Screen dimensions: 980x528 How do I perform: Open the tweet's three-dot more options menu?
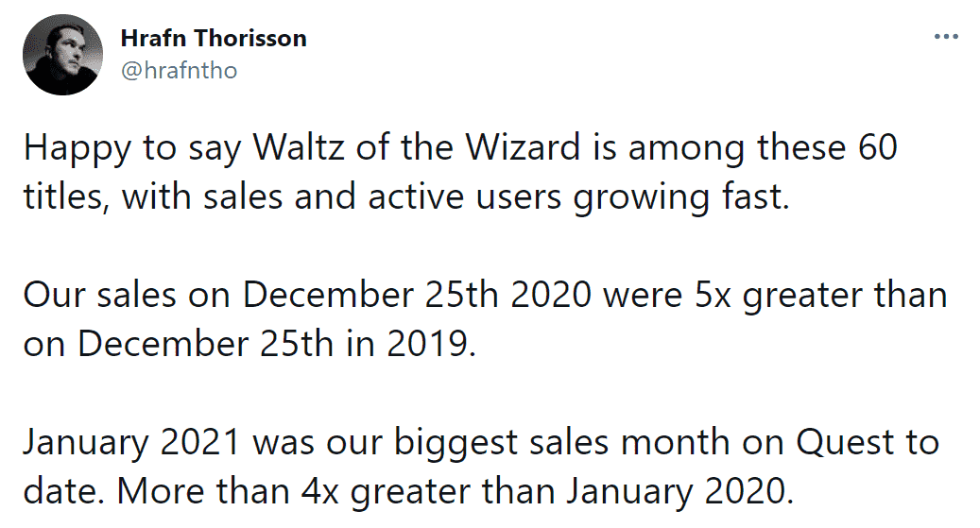[x=946, y=37]
